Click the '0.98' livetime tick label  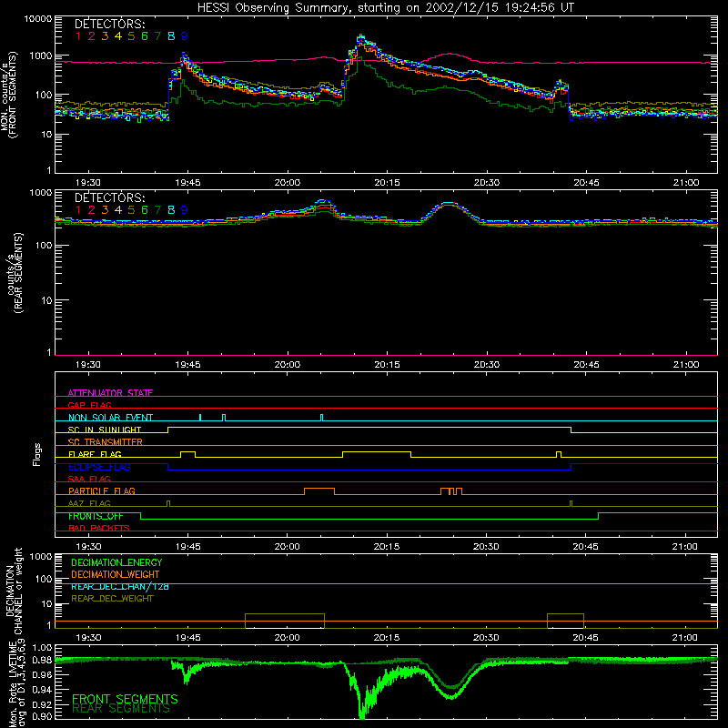(42, 660)
